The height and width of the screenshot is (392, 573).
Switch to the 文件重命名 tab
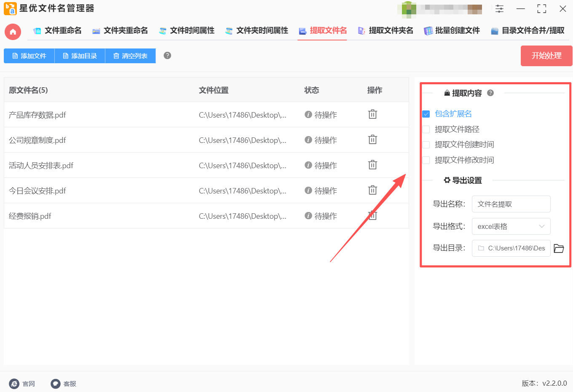[x=57, y=30]
